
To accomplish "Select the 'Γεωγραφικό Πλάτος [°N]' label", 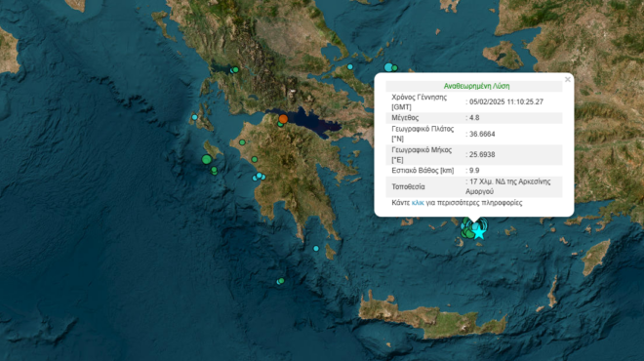I will coord(423,134).
